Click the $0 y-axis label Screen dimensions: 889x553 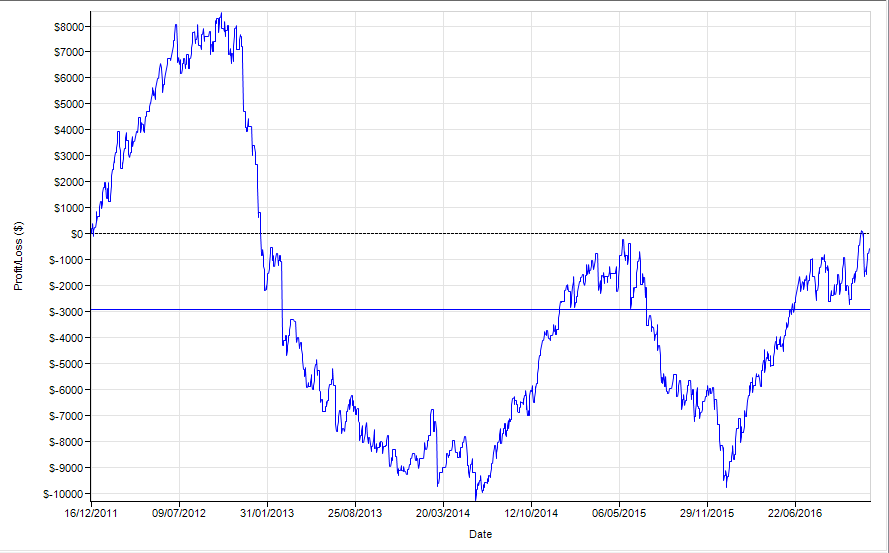[77, 234]
